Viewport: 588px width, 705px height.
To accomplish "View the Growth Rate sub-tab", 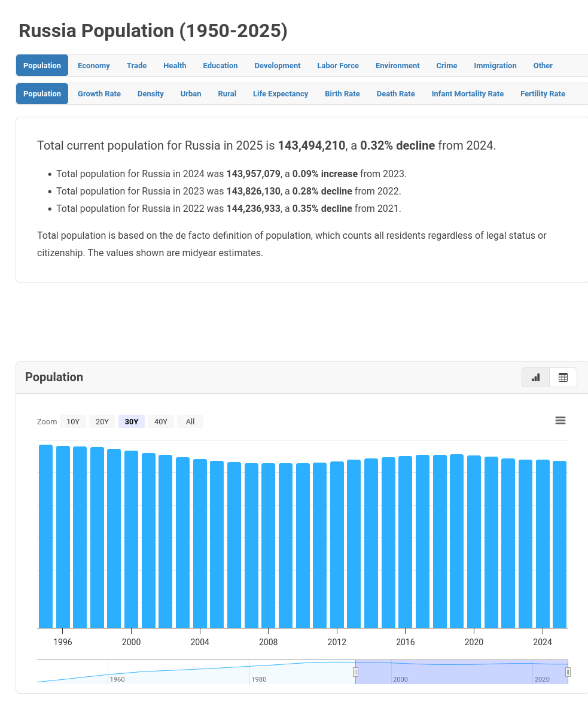I will [x=99, y=93].
